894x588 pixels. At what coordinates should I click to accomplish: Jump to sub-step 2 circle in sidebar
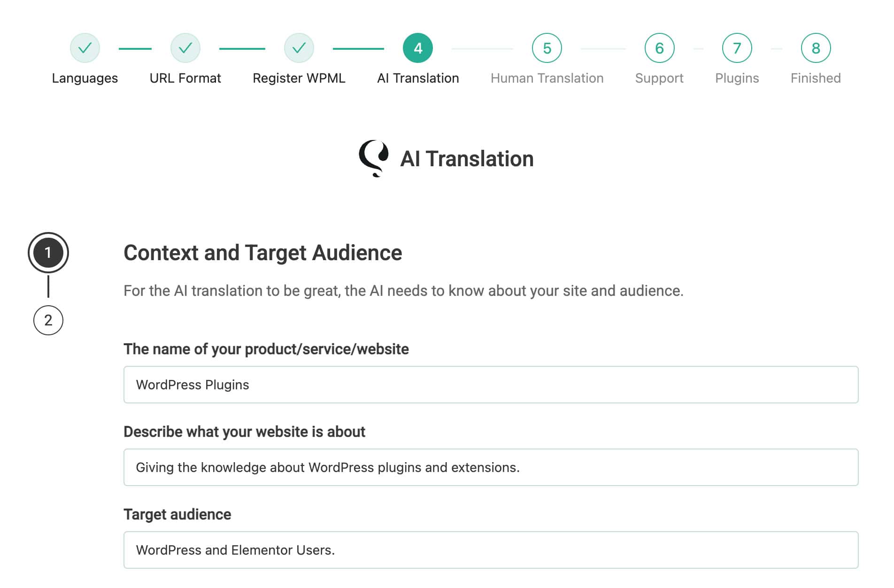pos(48,320)
